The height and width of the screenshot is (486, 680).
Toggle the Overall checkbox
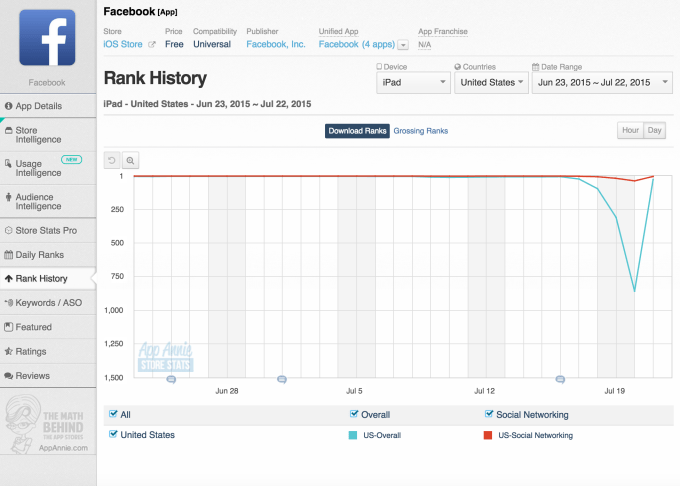(x=354, y=414)
